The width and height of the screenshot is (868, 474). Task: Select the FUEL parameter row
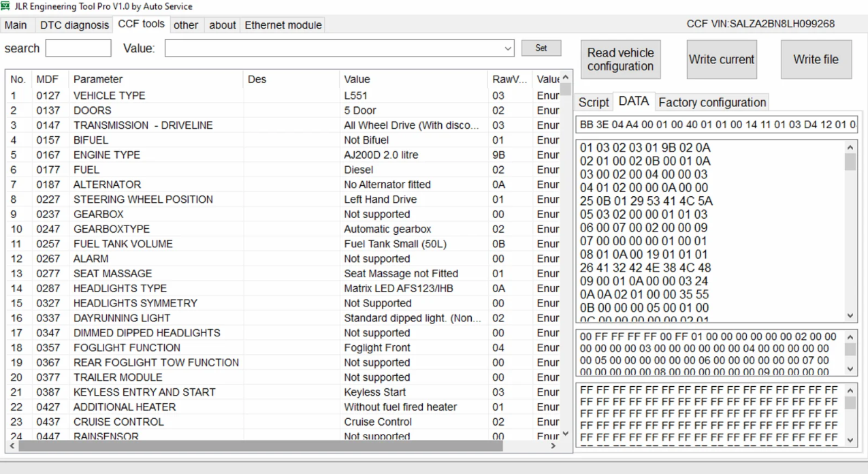283,170
